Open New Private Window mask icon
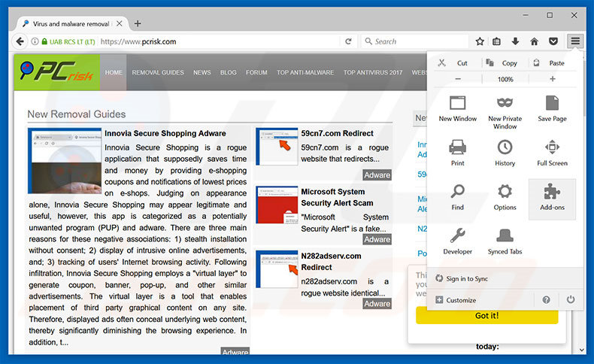 pos(505,102)
